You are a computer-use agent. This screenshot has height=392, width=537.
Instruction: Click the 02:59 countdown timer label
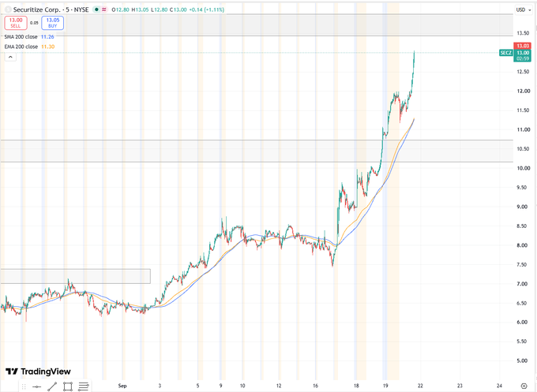coord(523,59)
